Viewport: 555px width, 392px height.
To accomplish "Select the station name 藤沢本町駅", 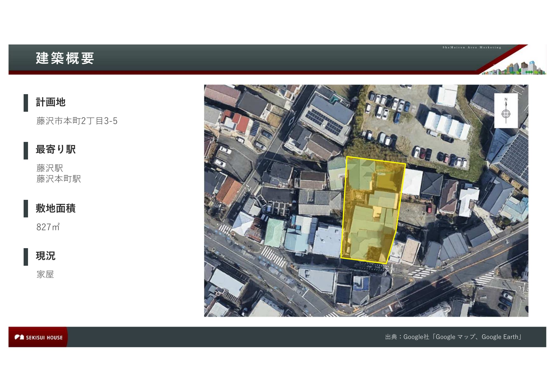I will [58, 179].
